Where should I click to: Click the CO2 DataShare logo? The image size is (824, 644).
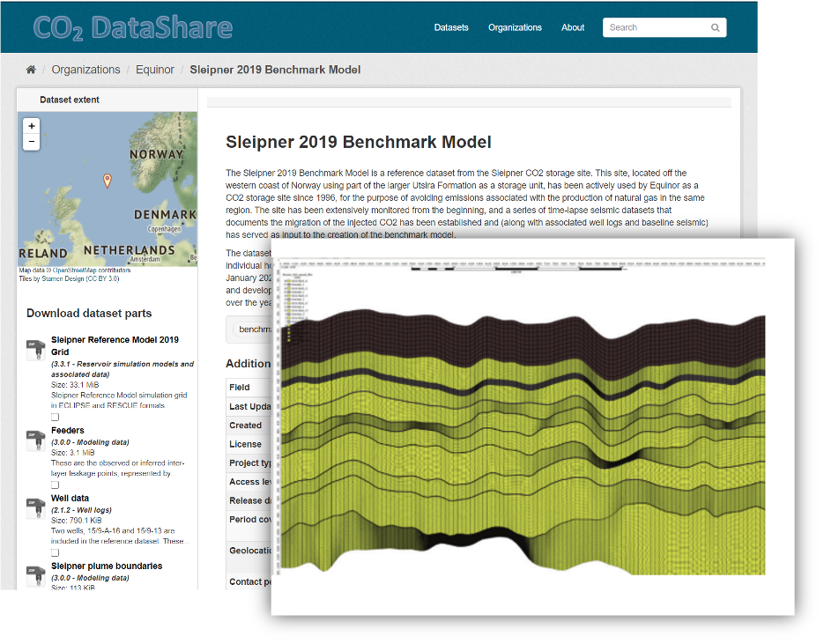pyautogui.click(x=133, y=28)
